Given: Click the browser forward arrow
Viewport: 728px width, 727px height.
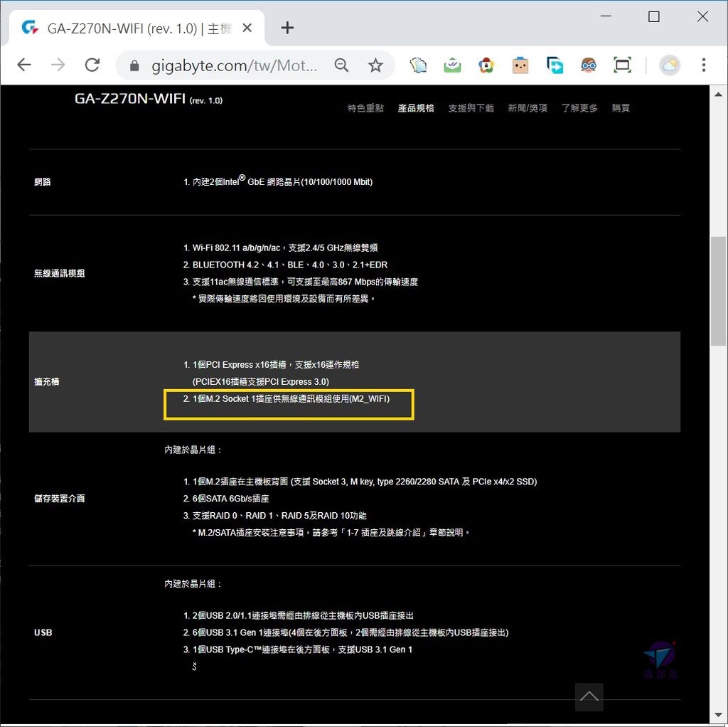Looking at the screenshot, I should [x=58, y=65].
